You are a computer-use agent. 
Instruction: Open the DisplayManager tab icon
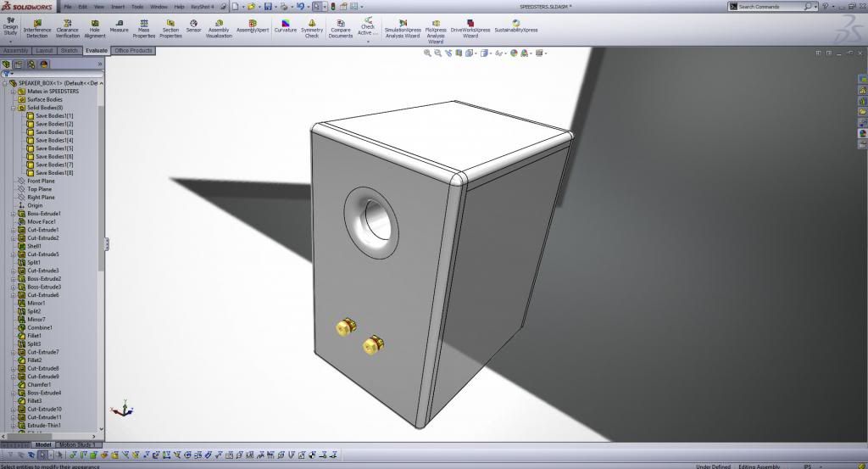[x=44, y=64]
